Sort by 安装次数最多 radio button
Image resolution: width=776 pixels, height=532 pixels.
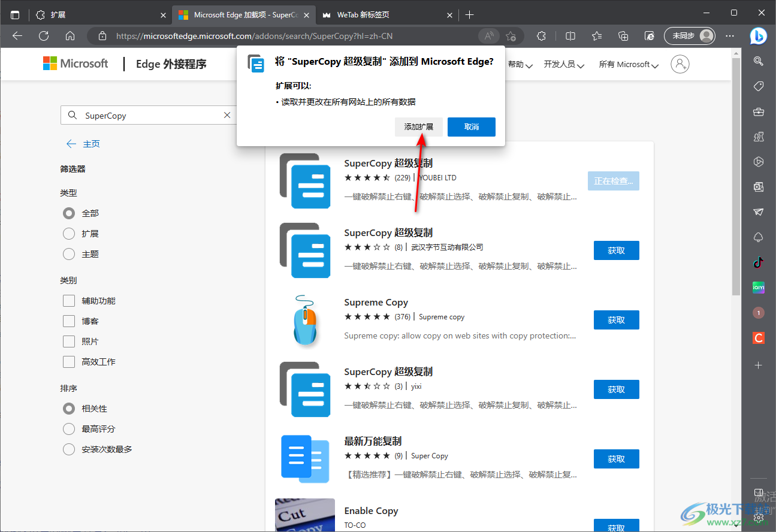69,449
